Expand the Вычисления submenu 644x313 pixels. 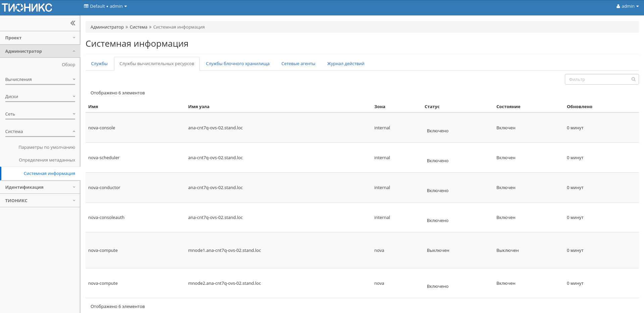click(40, 80)
